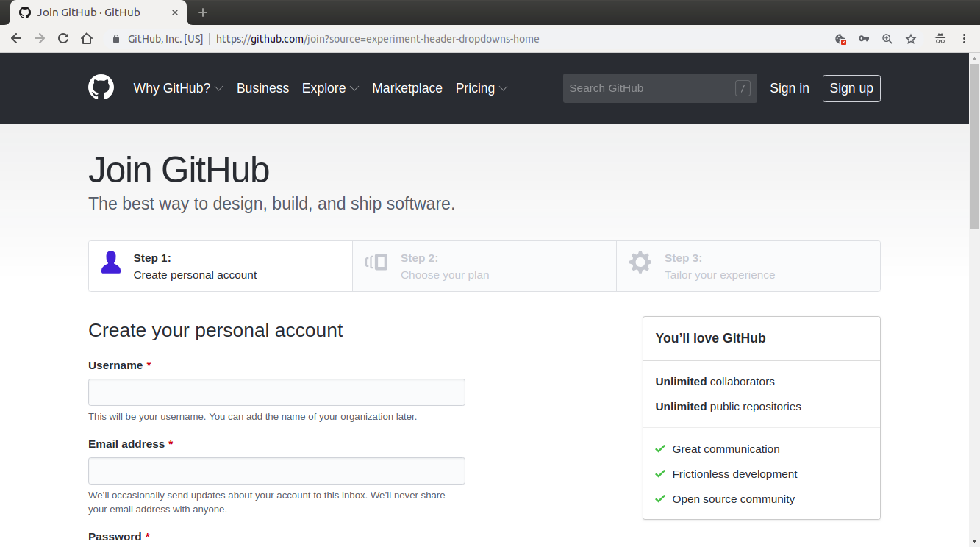
Task: Click the Username field label
Action: click(115, 365)
